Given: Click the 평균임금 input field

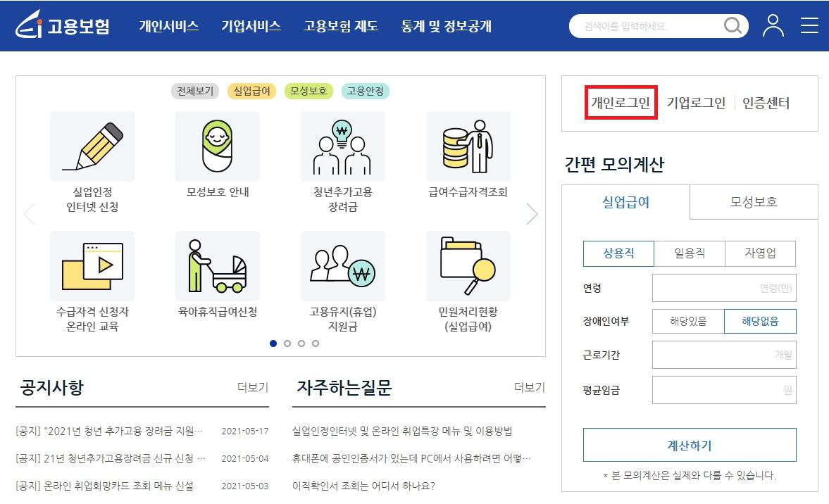Looking at the screenshot, I should (724, 390).
